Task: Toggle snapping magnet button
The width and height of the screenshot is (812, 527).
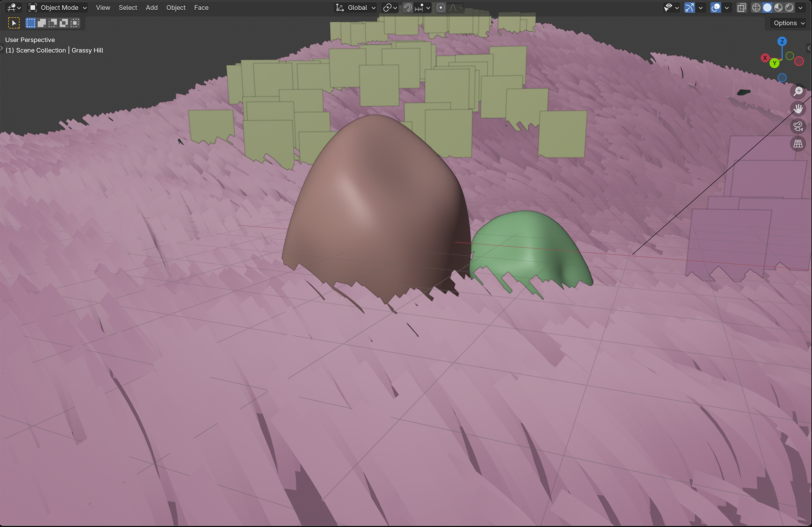Action: pos(407,8)
